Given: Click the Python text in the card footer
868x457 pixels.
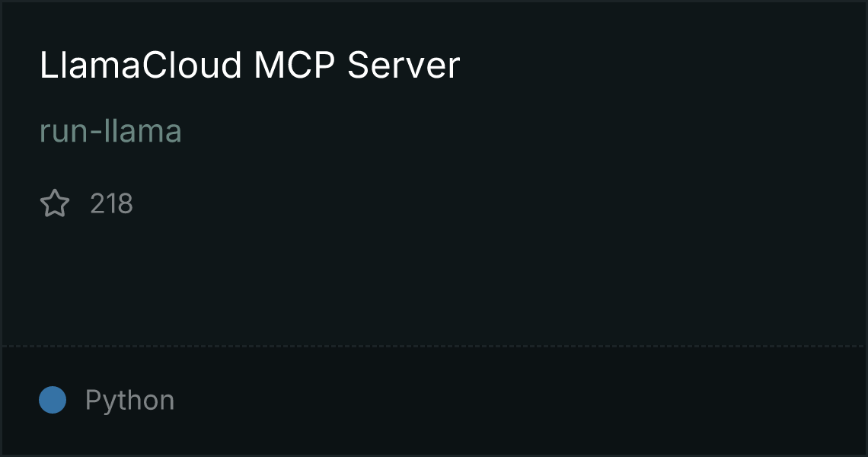Looking at the screenshot, I should point(129,400).
